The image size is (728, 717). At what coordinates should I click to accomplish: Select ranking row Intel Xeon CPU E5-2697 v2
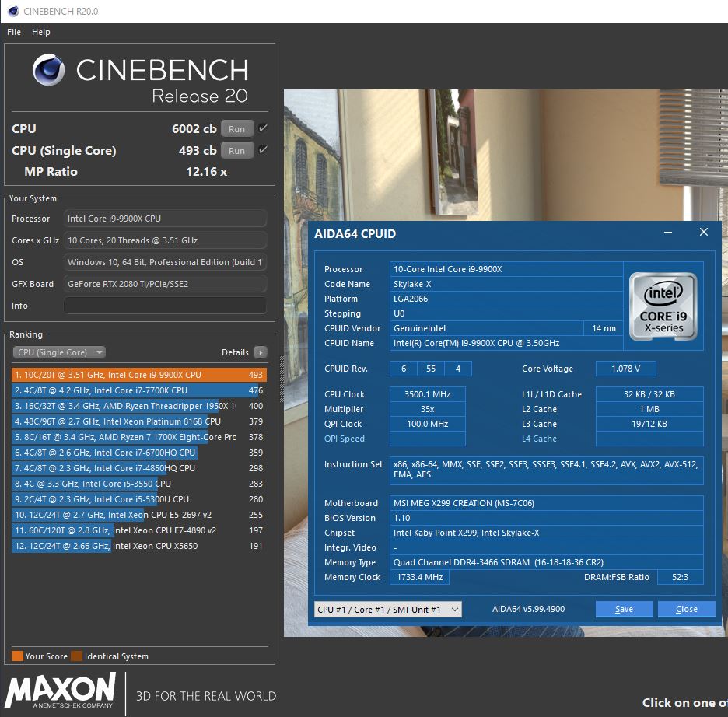click(x=139, y=515)
